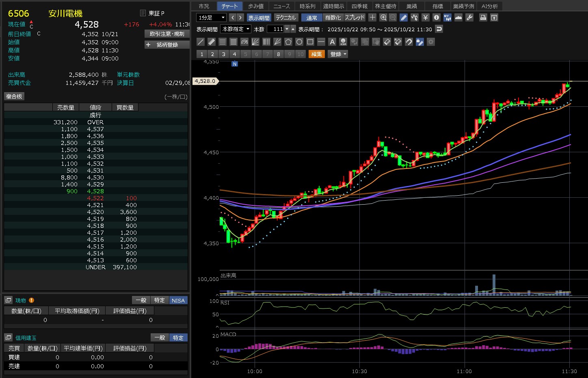The width and height of the screenshot is (588, 378).
Task: Select the trend line drawing tool
Action: [x=201, y=42]
